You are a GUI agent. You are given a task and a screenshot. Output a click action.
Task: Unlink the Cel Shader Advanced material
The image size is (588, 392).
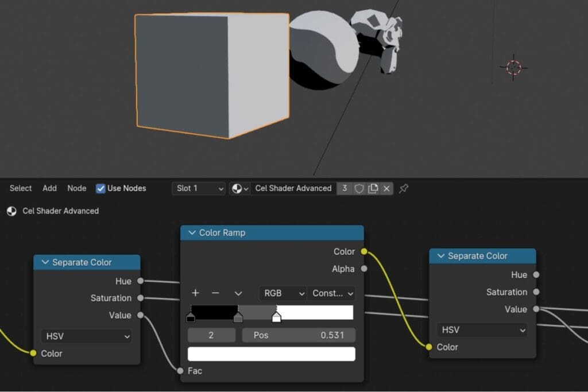[x=387, y=188]
